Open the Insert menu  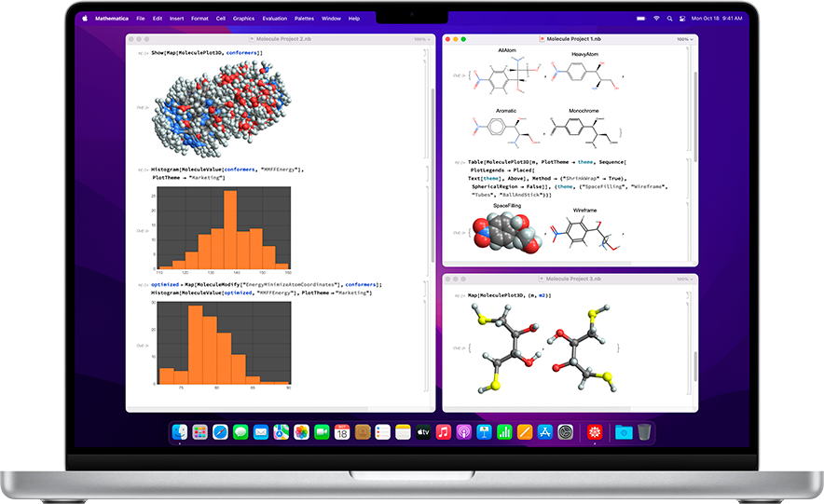[x=176, y=19]
